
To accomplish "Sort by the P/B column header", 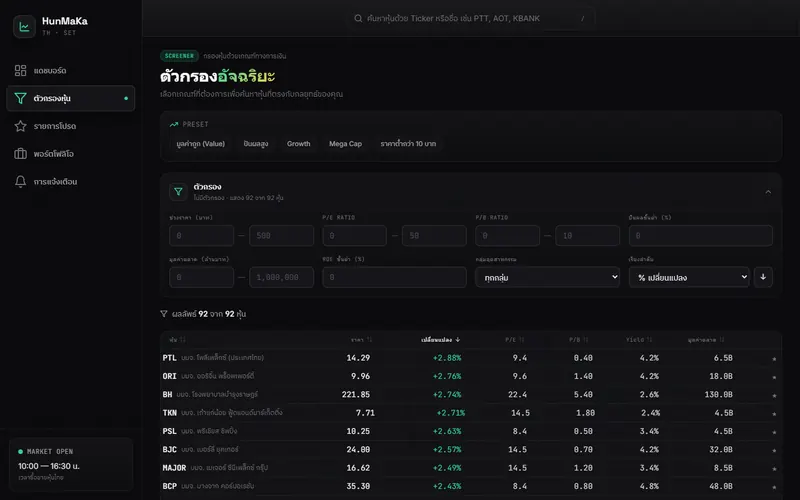I will (579, 340).
